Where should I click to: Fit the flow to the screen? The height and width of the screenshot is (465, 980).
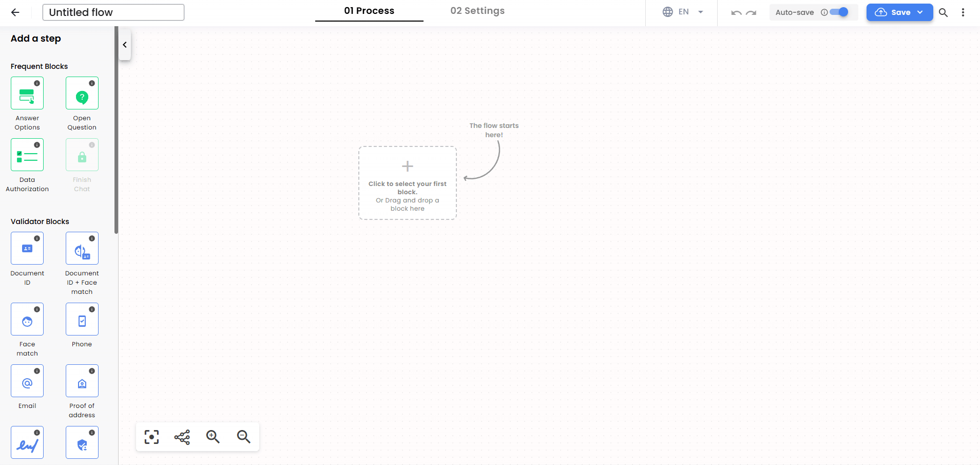point(151,437)
